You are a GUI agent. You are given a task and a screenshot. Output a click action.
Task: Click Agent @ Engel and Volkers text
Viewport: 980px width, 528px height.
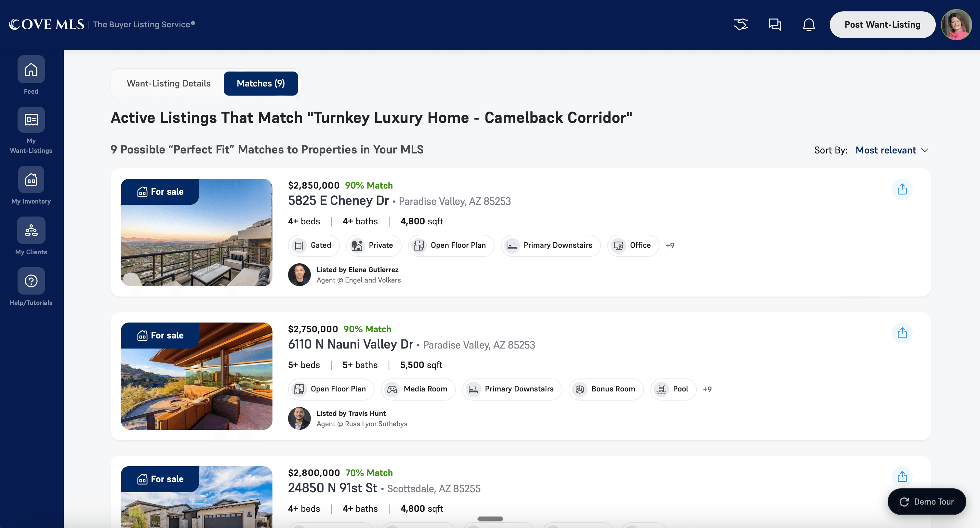(359, 280)
